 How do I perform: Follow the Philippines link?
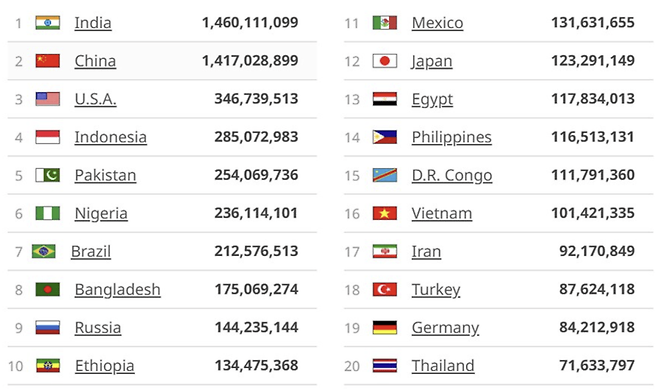(452, 138)
